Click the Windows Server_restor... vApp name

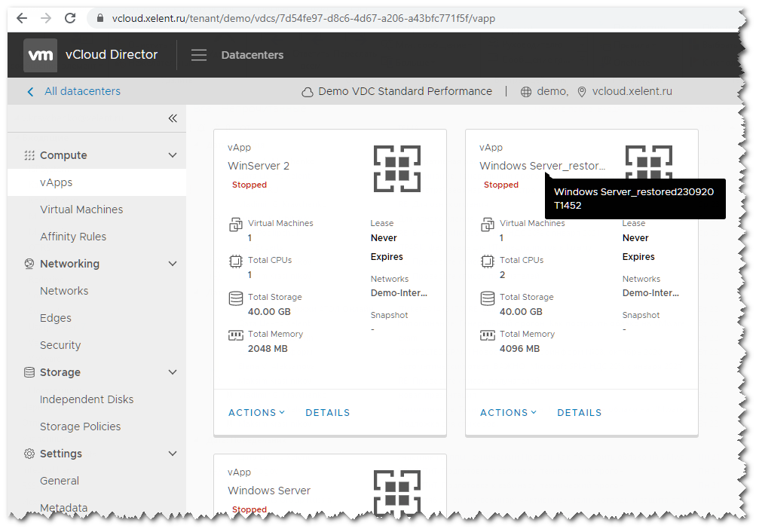pyautogui.click(x=542, y=166)
